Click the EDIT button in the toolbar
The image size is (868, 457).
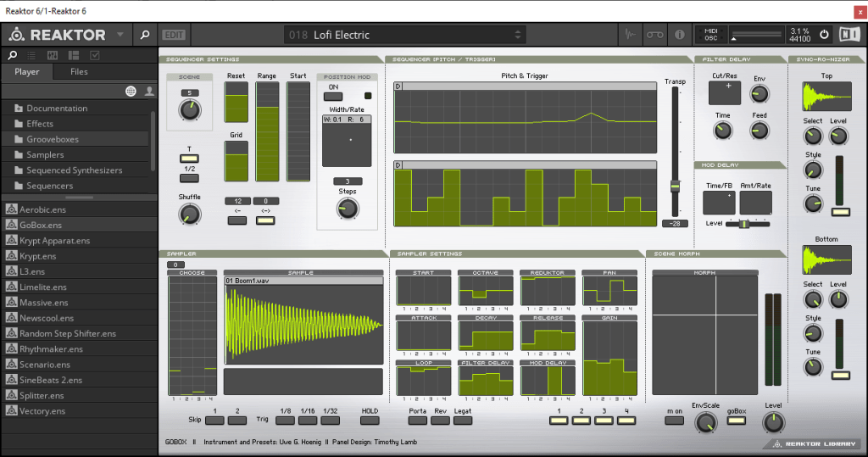(x=174, y=35)
